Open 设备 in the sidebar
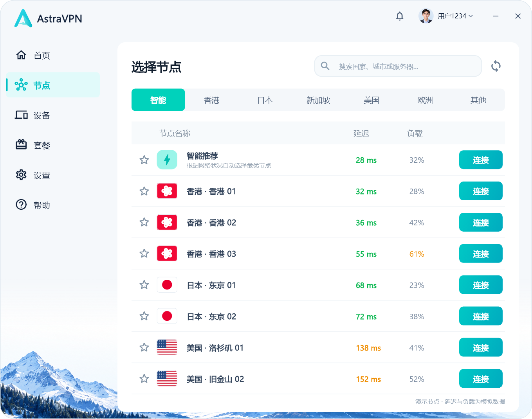The image size is (532, 419). pos(53,115)
